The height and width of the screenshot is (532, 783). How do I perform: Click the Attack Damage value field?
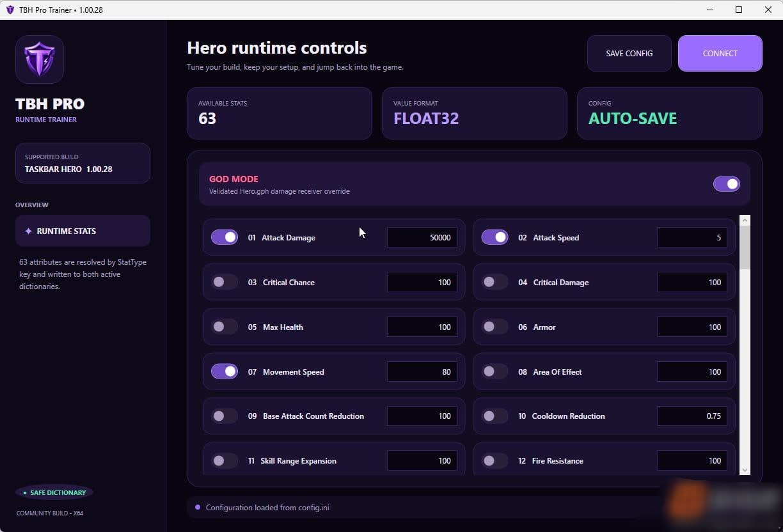click(x=422, y=237)
